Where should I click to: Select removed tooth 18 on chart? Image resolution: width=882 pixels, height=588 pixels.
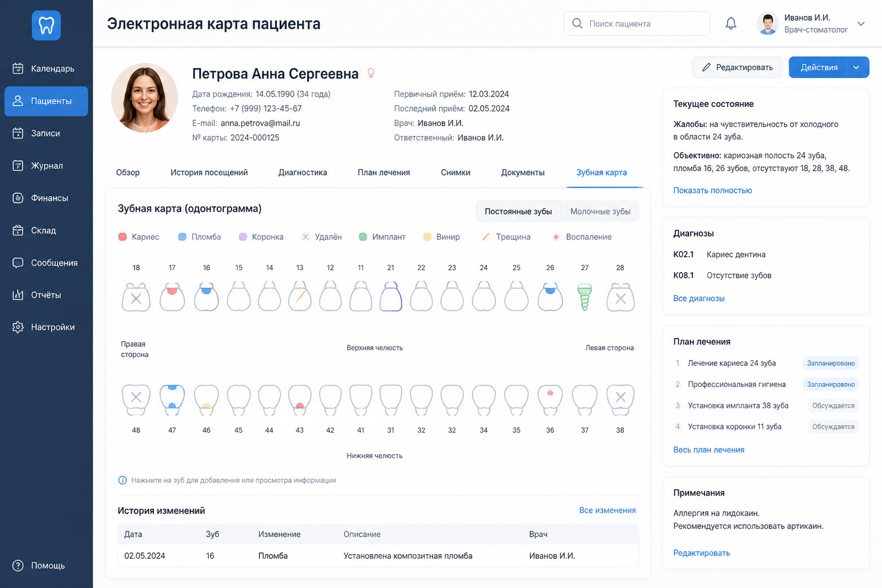[x=136, y=296]
